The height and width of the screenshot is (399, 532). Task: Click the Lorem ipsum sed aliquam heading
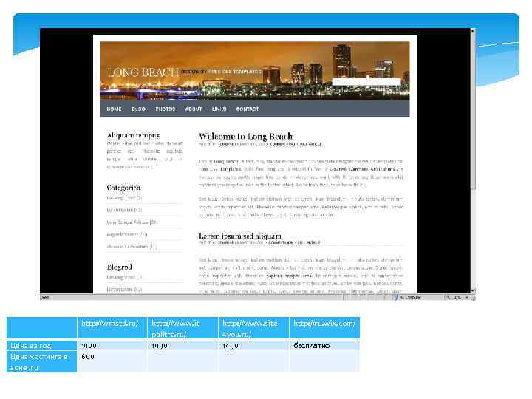pos(240,236)
